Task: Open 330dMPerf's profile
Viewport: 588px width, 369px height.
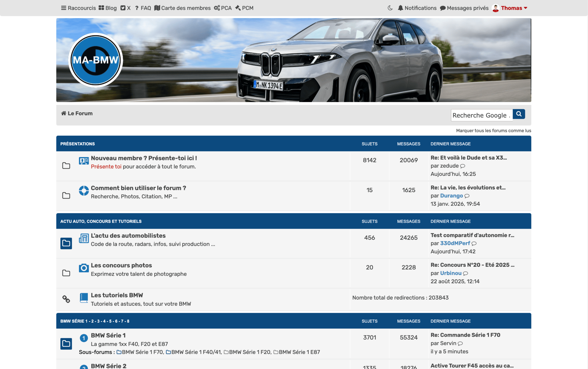Action: (x=455, y=243)
